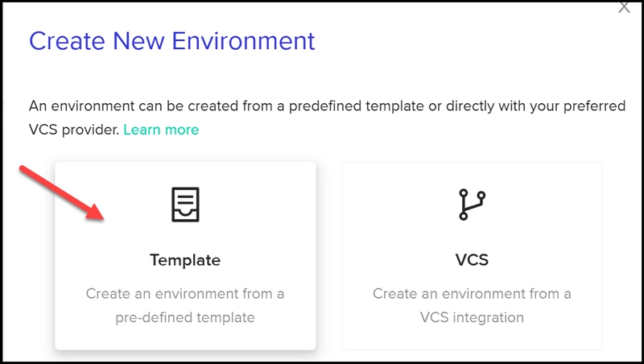Click the Create New Environment title
This screenshot has width=644, height=364.
point(171,41)
